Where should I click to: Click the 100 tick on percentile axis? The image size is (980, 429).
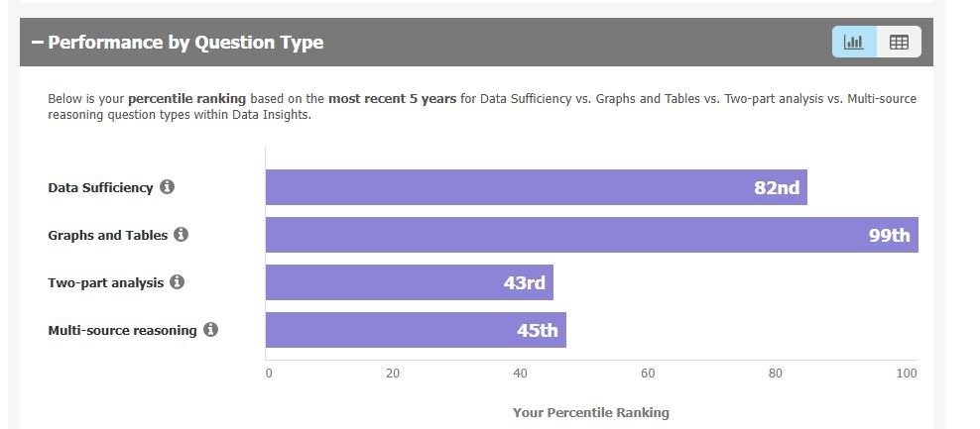(x=907, y=374)
